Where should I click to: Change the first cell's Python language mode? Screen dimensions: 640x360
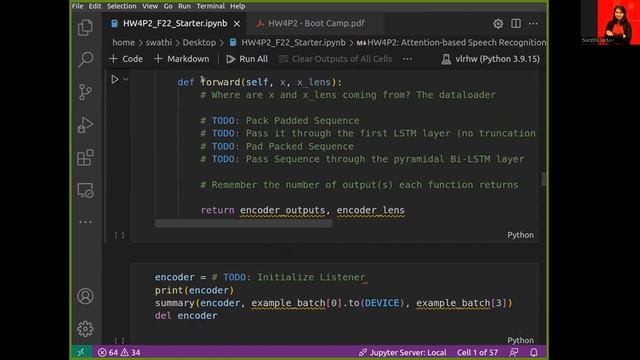pyautogui.click(x=520, y=235)
